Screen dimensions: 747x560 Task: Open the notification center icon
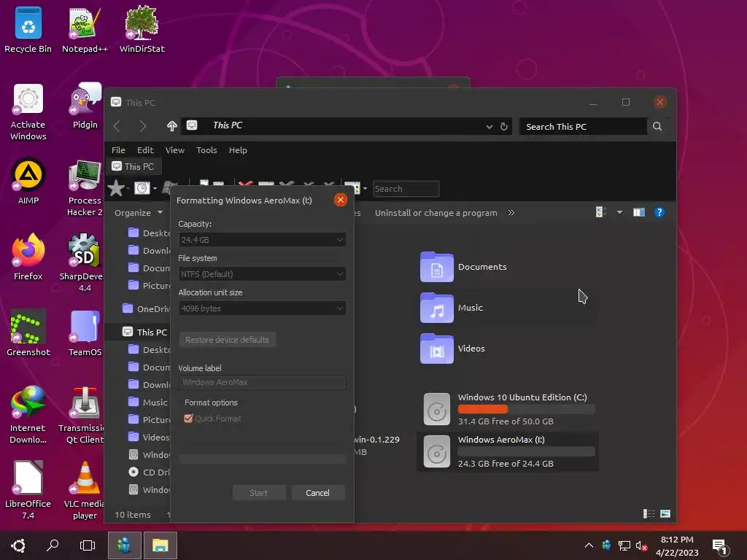(x=721, y=547)
